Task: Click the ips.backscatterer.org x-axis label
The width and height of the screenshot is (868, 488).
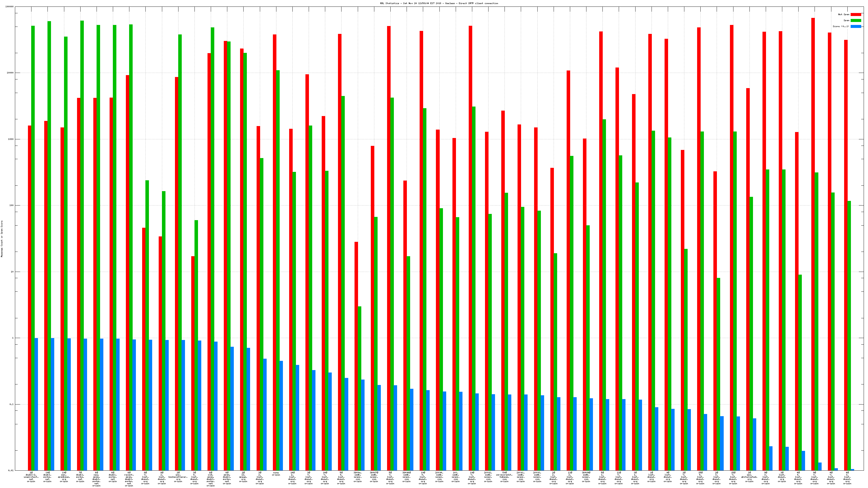Action: coord(178,477)
